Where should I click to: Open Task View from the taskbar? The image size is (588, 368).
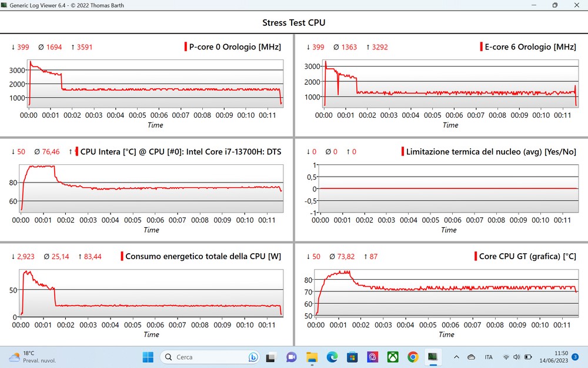click(271, 357)
